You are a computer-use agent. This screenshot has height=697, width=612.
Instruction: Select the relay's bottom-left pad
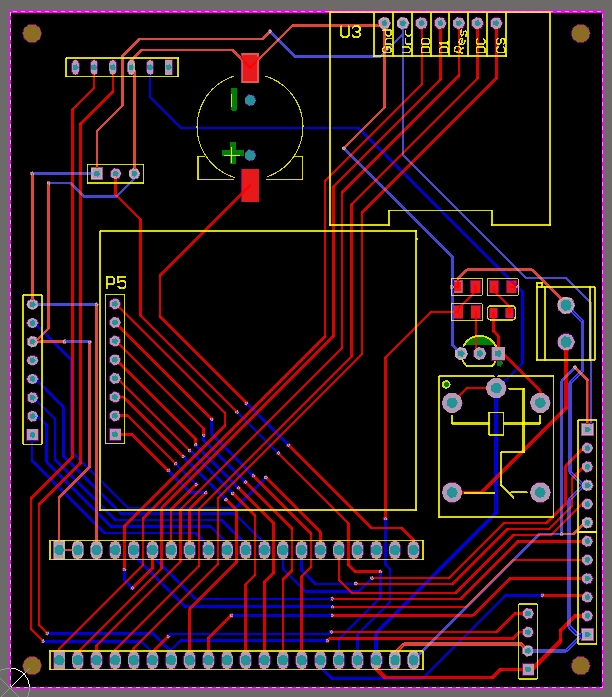[452, 492]
